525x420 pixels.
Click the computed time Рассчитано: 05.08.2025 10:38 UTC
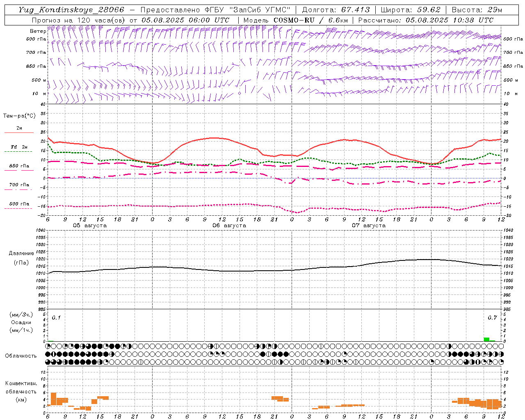click(426, 20)
